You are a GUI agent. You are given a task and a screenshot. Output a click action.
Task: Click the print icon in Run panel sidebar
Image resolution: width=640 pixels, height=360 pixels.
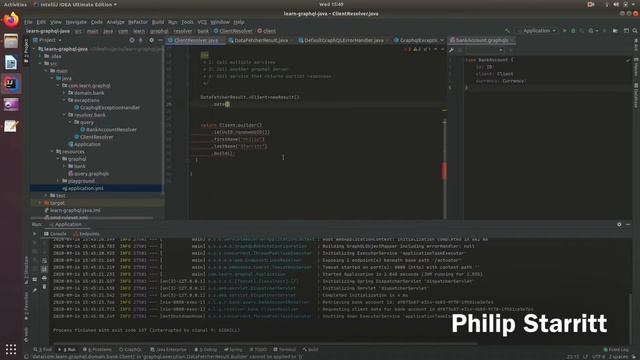44,278
